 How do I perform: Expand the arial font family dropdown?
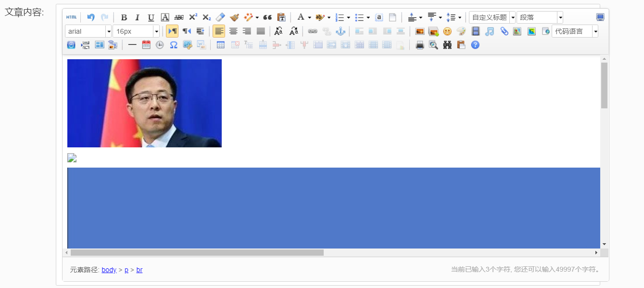(x=109, y=31)
